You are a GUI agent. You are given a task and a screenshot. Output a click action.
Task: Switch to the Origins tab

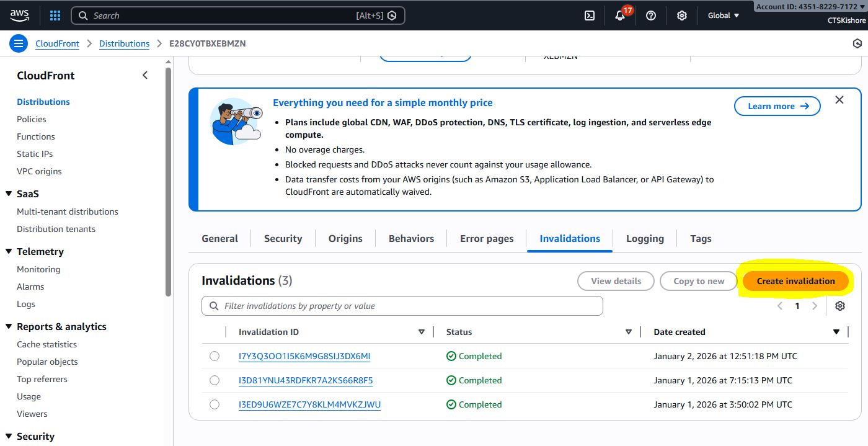tap(345, 238)
